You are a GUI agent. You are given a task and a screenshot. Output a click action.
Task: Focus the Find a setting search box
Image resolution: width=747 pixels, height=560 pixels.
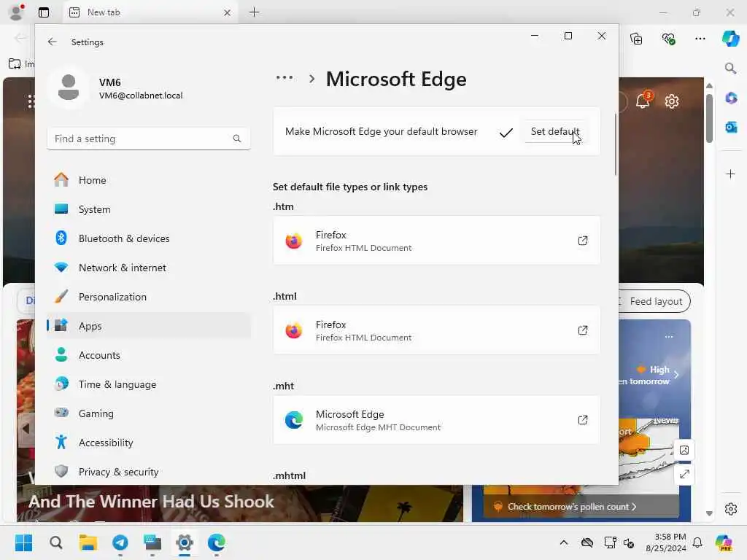tap(149, 139)
